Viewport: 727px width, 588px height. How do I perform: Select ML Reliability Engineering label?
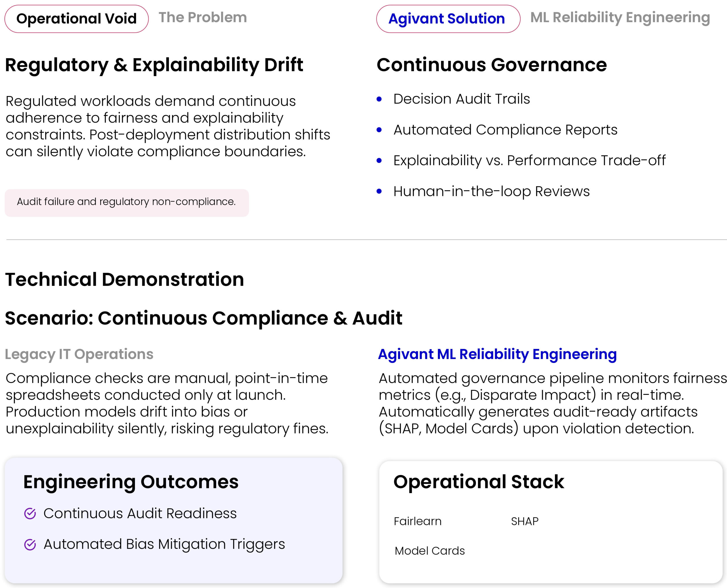coord(620,17)
